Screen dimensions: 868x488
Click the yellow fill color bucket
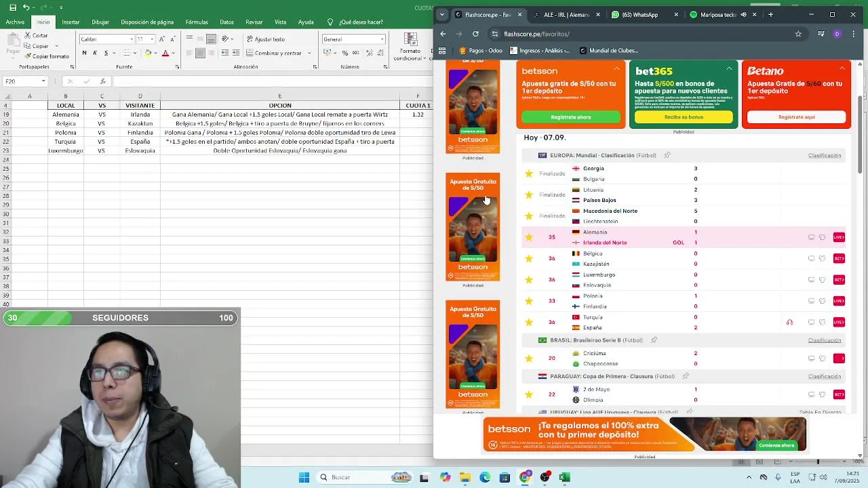(x=147, y=53)
